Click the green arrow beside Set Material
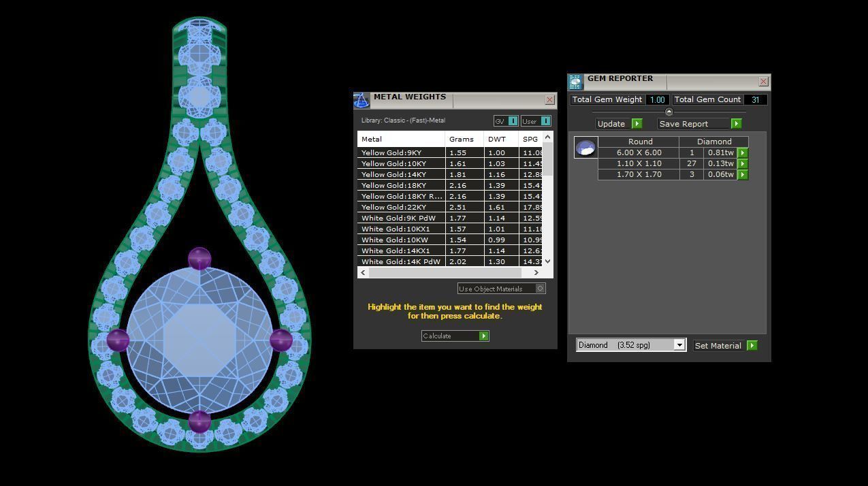The image size is (868, 486). pos(752,346)
